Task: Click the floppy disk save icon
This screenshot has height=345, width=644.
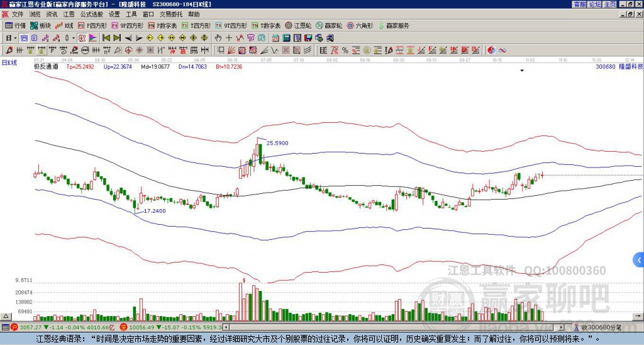Action: (x=308, y=38)
